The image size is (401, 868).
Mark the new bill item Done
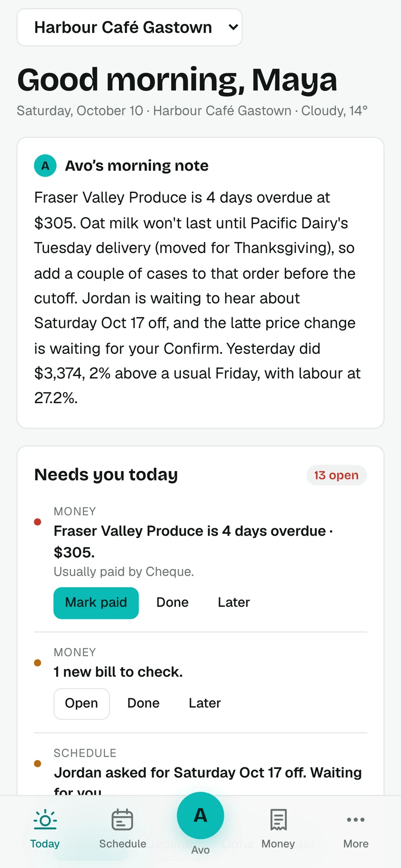pyautogui.click(x=143, y=703)
